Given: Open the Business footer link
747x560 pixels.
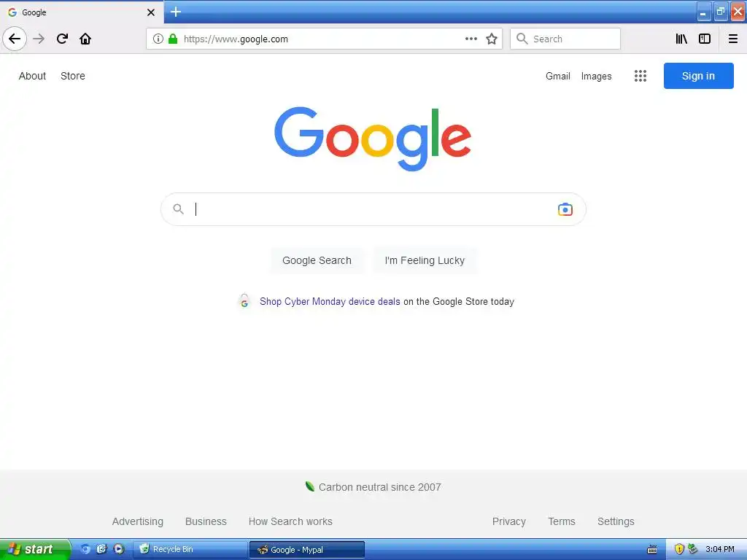Looking at the screenshot, I should 206,521.
